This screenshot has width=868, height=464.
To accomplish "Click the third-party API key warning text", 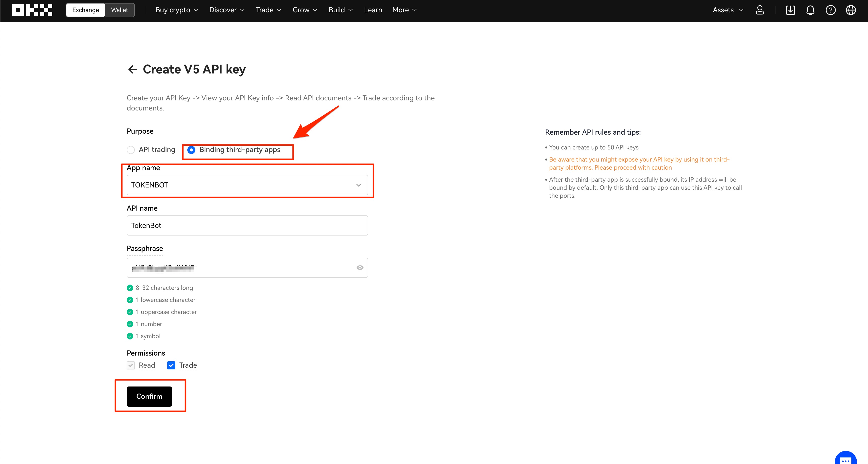I will [639, 164].
